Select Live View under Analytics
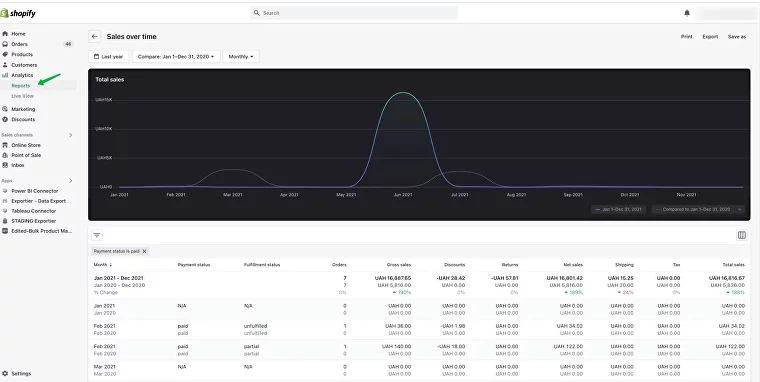The height and width of the screenshot is (382, 760). [23, 96]
